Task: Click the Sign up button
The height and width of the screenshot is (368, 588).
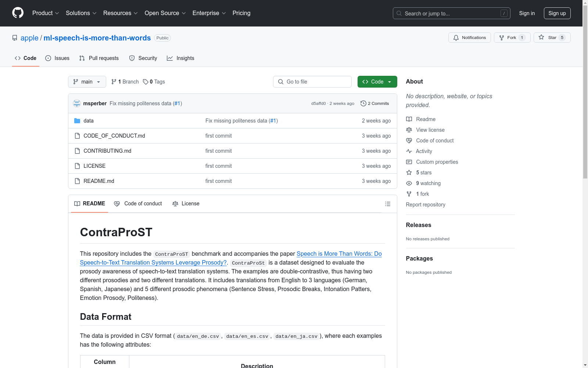Action: (x=557, y=13)
